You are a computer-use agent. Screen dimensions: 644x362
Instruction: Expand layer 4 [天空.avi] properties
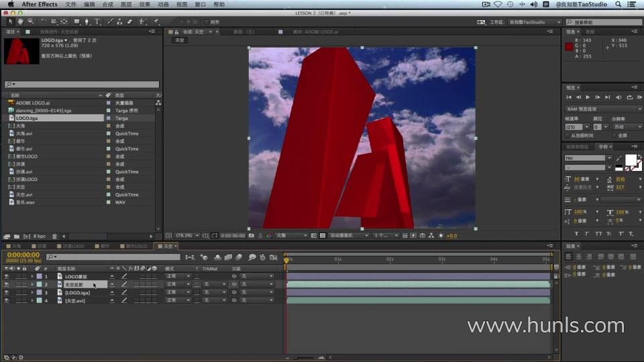tap(32, 300)
